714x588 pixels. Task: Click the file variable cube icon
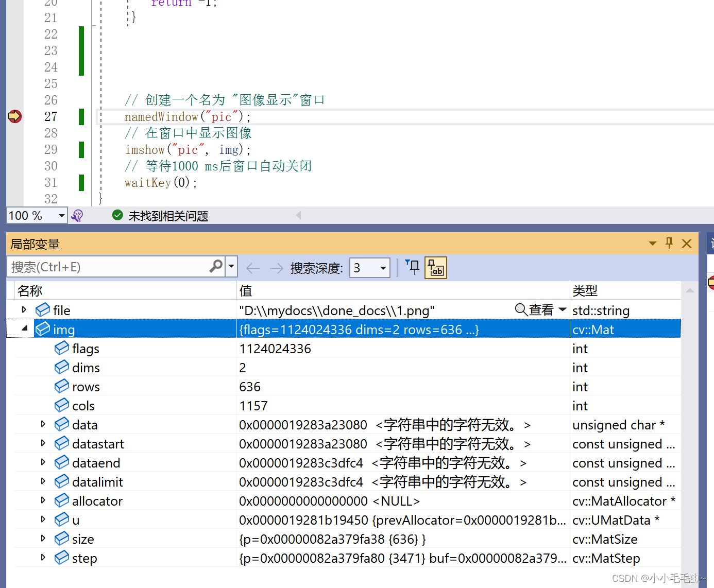(43, 310)
